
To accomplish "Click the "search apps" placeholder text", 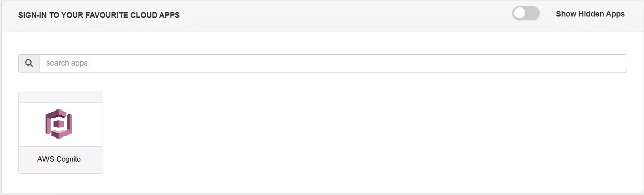I will pos(67,63).
